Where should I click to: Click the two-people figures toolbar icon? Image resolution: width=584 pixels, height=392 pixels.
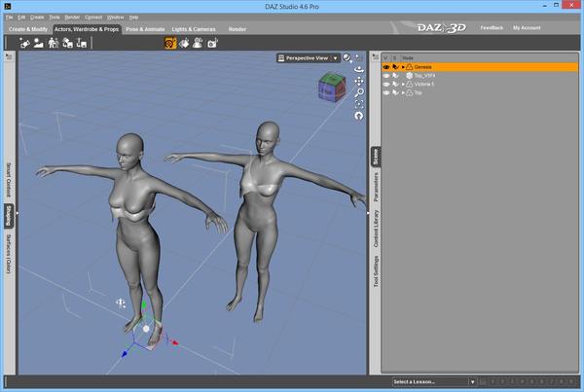(x=54, y=43)
